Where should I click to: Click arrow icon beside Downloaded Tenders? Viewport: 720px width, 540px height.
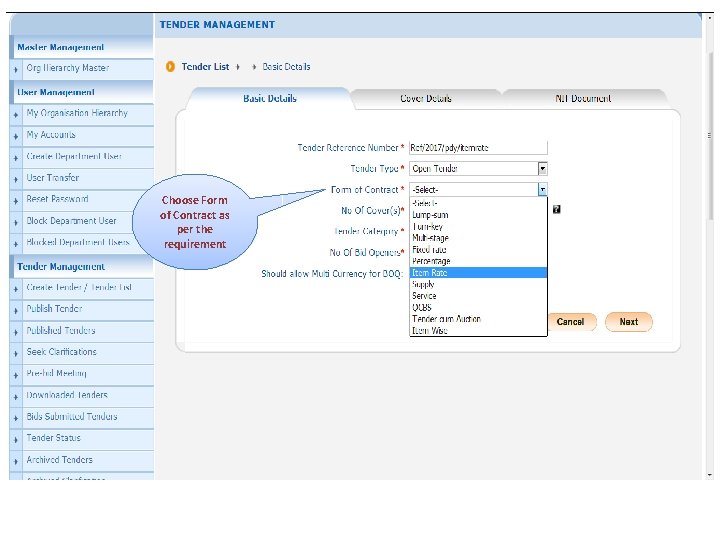pyautogui.click(x=16, y=397)
